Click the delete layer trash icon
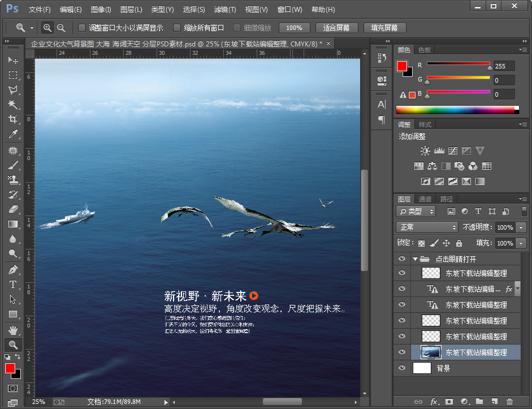The height and width of the screenshot is (409, 532). pyautogui.click(x=509, y=402)
